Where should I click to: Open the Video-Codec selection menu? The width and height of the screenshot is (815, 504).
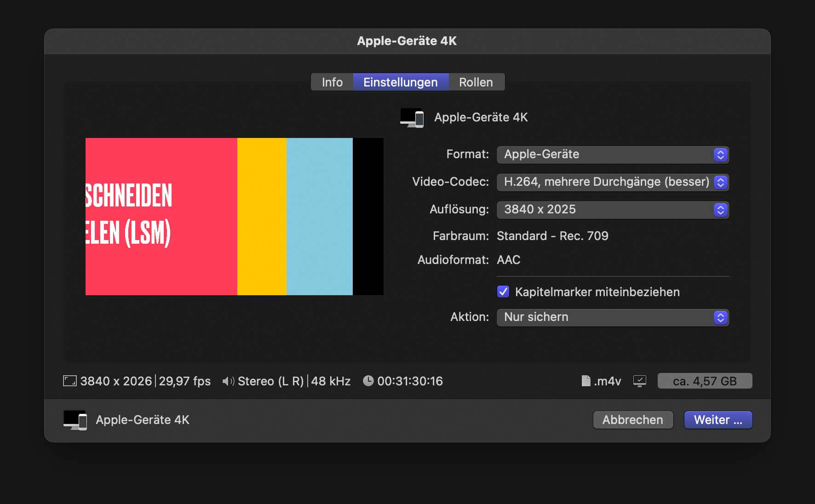coord(721,182)
